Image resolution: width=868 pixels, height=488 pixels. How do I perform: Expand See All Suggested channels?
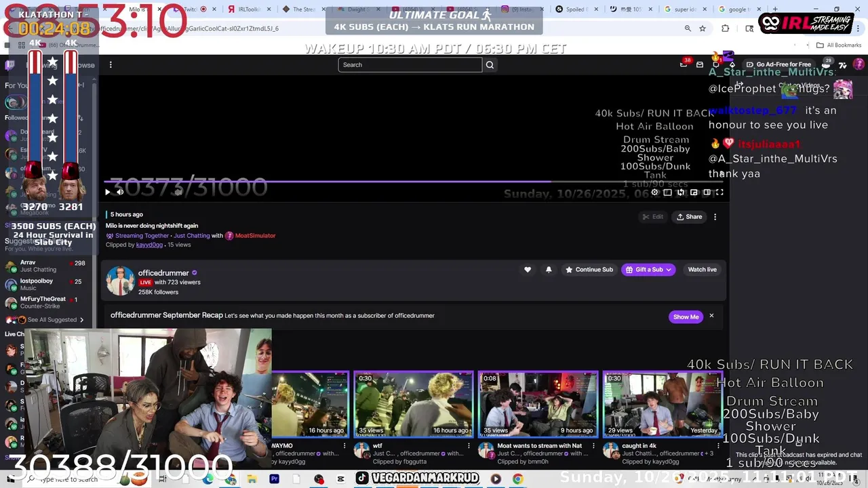56,320
